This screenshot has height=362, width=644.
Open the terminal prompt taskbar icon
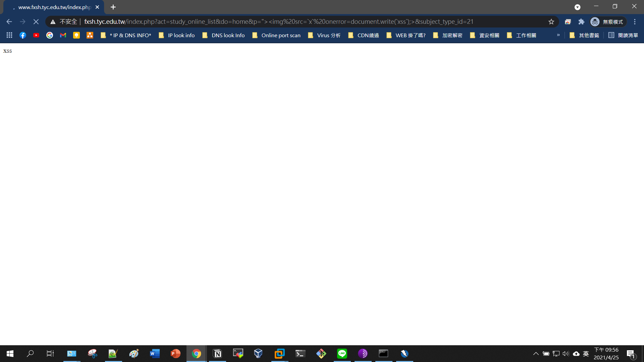pos(300,354)
